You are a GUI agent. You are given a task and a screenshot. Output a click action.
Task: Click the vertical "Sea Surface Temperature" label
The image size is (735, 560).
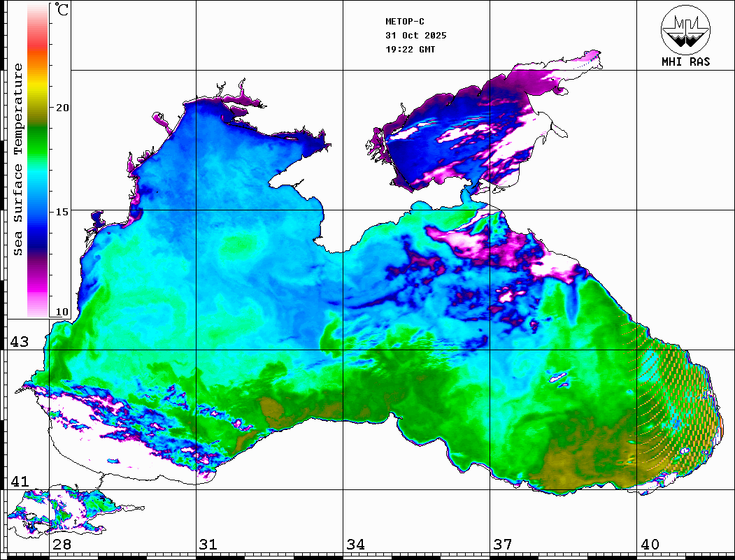click(x=18, y=159)
